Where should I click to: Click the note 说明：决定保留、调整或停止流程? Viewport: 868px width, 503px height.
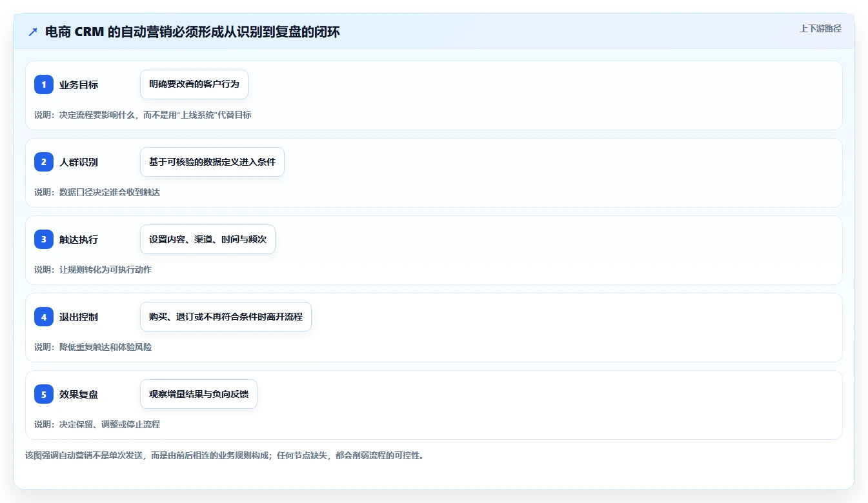[x=97, y=424]
